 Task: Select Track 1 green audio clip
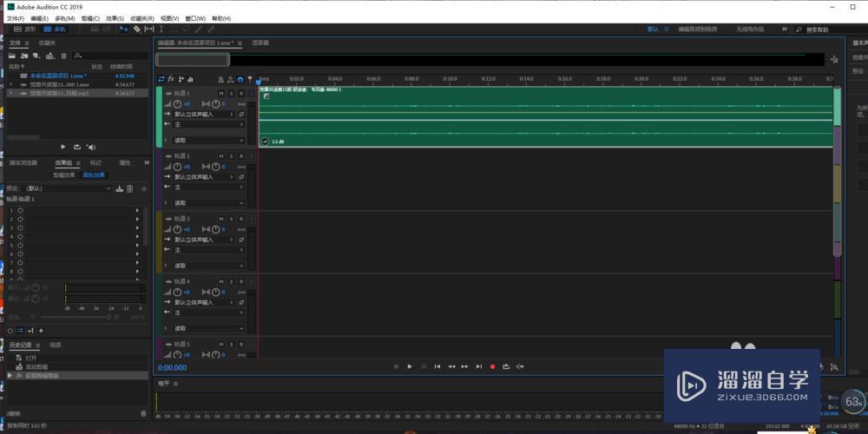pyautogui.click(x=546, y=117)
